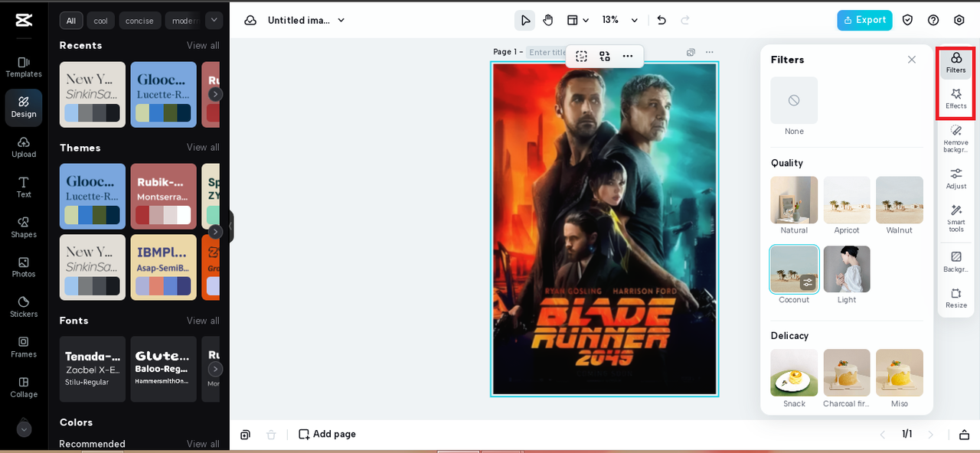Select the modern style tag
Image resolution: width=980 pixels, height=453 pixels.
[x=184, y=21]
